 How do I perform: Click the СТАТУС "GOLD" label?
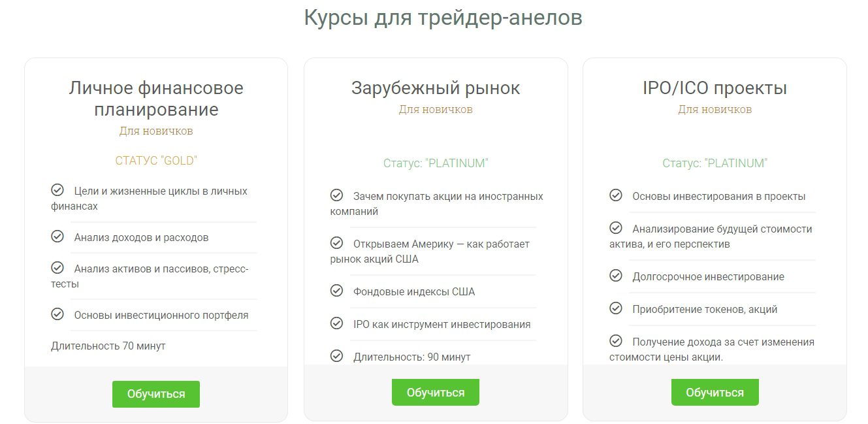click(156, 161)
